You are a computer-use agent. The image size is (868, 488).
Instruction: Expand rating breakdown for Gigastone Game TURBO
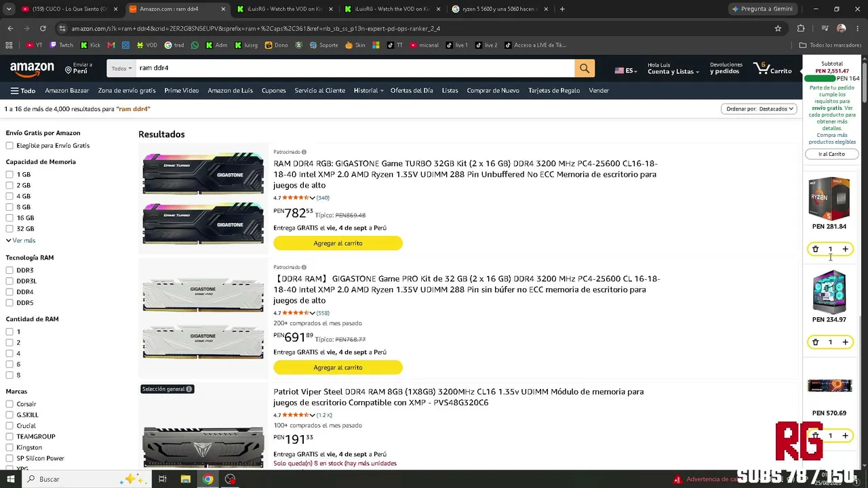(x=312, y=198)
